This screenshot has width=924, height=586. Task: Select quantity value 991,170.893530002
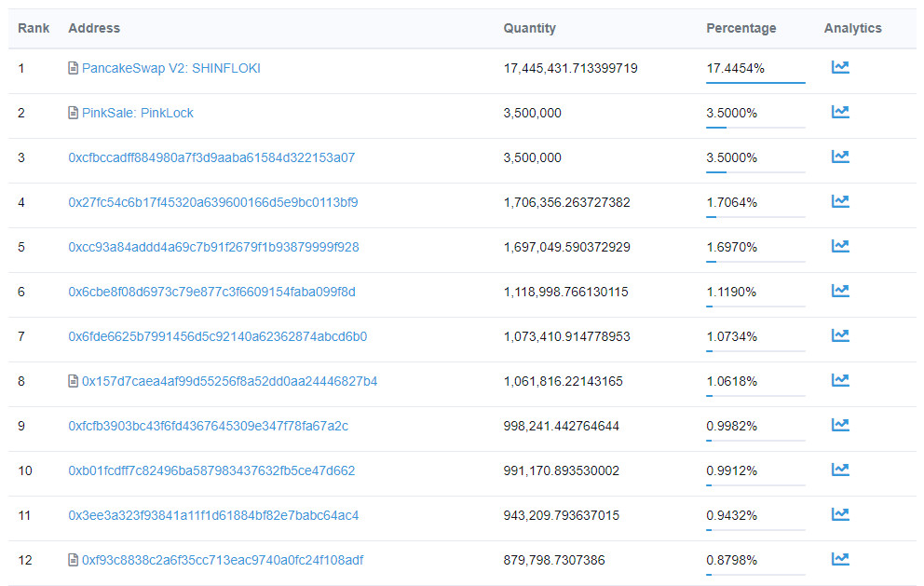(x=561, y=471)
